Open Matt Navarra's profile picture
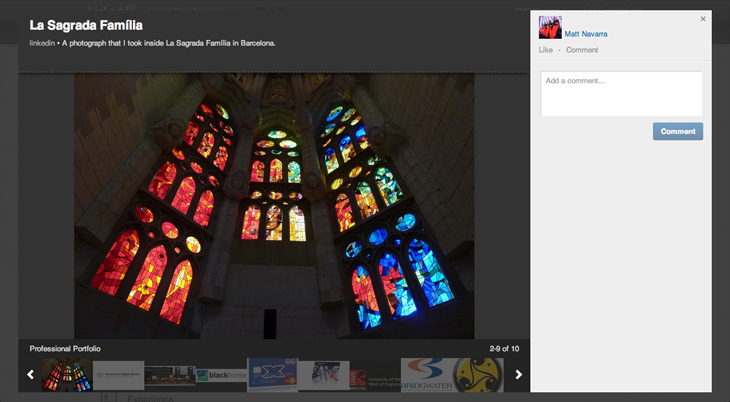 (550, 27)
